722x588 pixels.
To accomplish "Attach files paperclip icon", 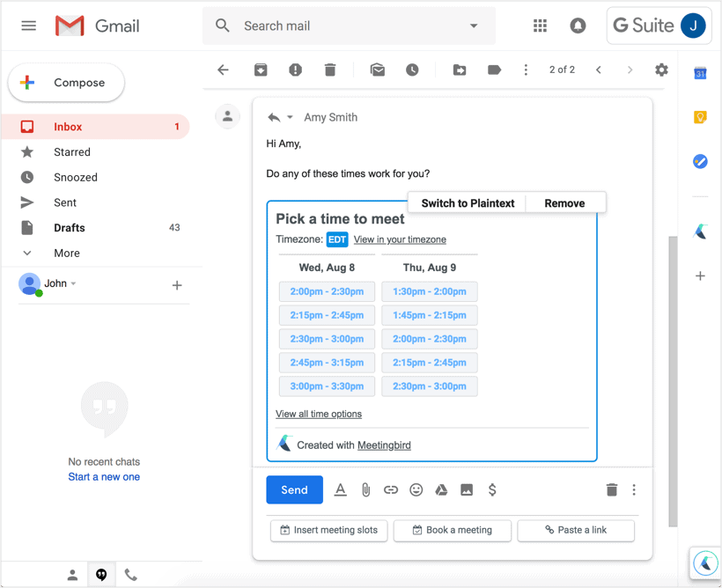I will (x=365, y=490).
